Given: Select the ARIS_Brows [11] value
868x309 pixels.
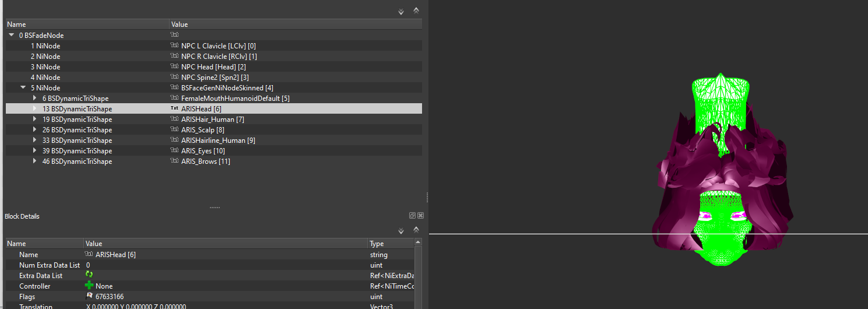Looking at the screenshot, I should point(206,161).
